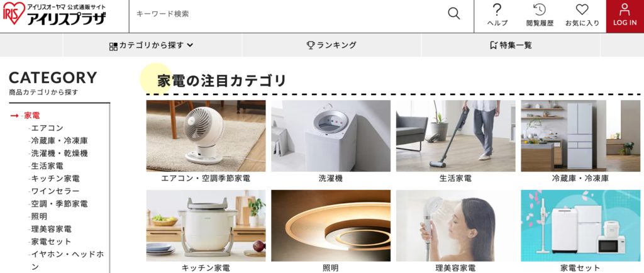Open the 照明 ceiling light thumbnail
The height and width of the screenshot is (273, 644).
(x=331, y=226)
